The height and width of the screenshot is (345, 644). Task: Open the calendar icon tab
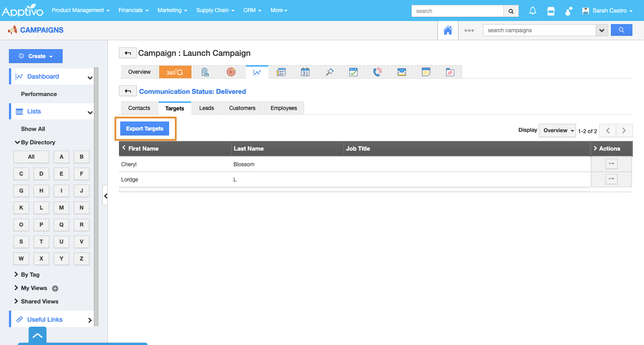click(305, 72)
